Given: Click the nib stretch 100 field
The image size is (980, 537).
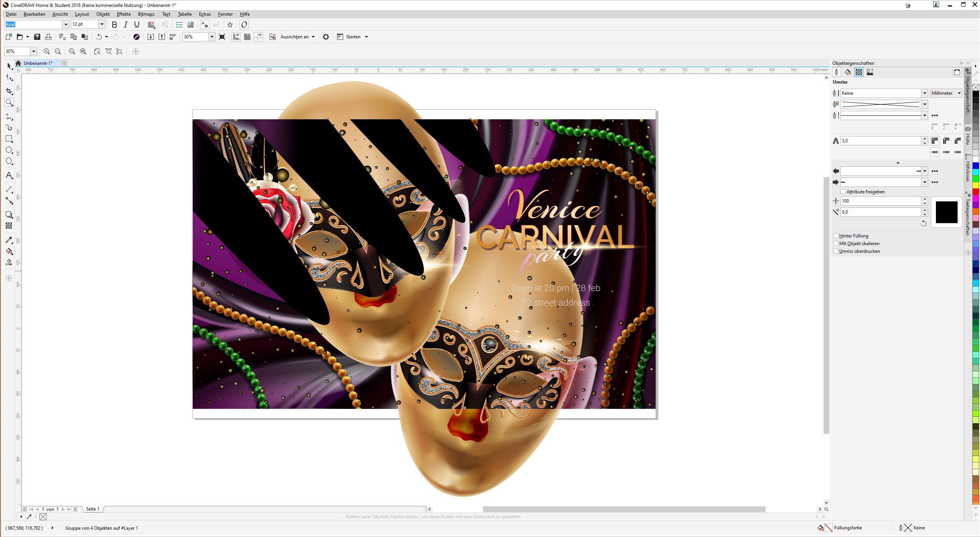Looking at the screenshot, I should (x=881, y=201).
